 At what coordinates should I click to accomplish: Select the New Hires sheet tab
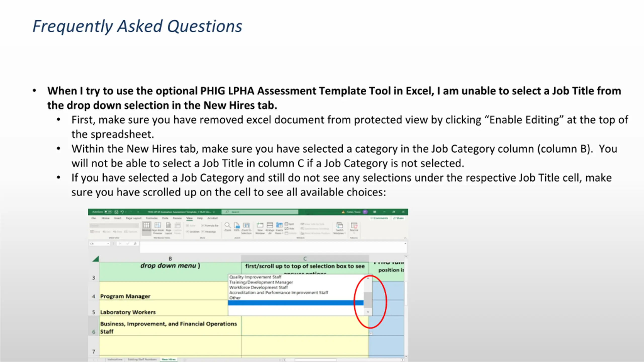(x=169, y=359)
